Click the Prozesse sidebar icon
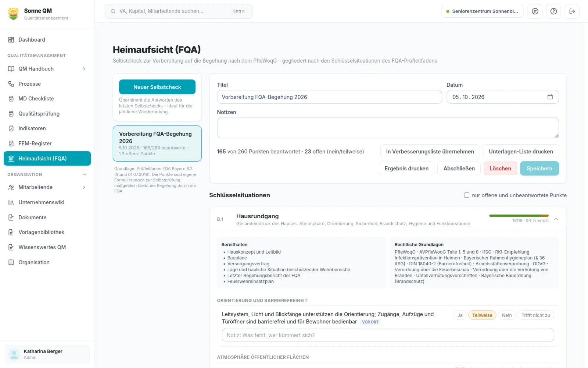This screenshot has width=588, height=368. pyautogui.click(x=11, y=84)
